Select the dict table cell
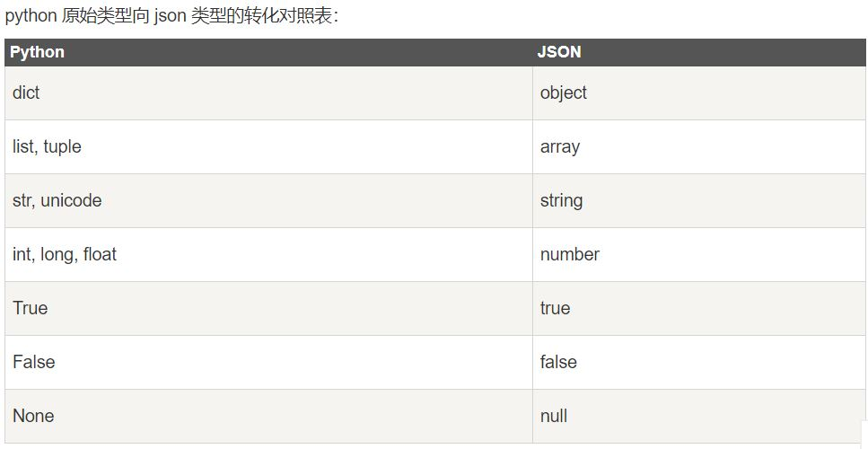Image resolution: width=868 pixels, height=449 pixels. tap(268, 93)
